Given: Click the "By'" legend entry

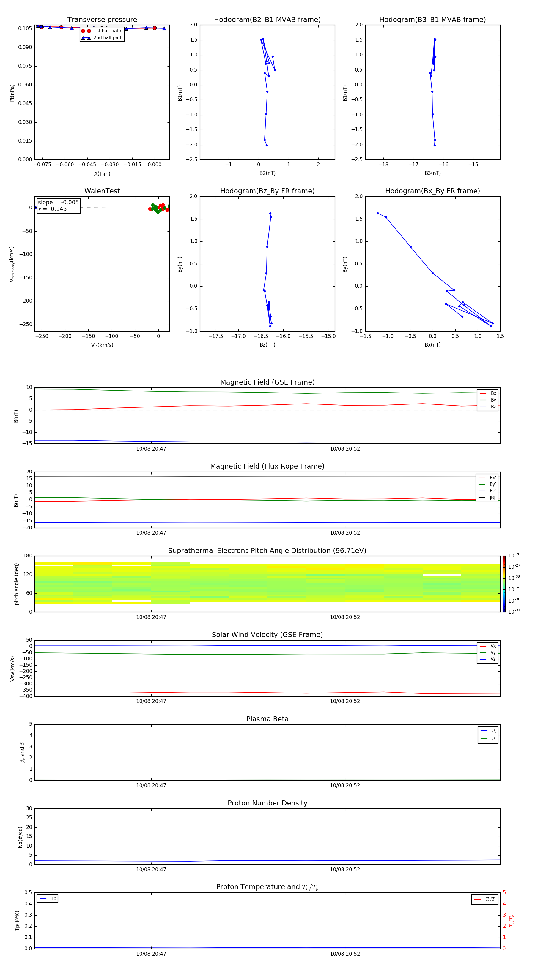Looking at the screenshot, I should tap(487, 484).
